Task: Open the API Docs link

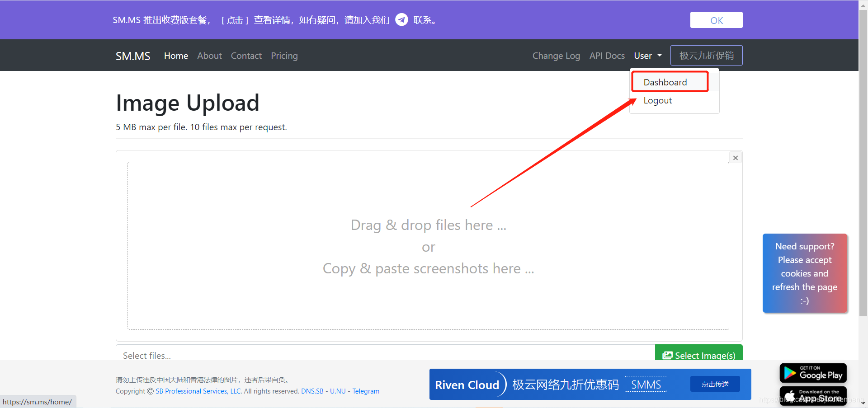Action: [607, 56]
